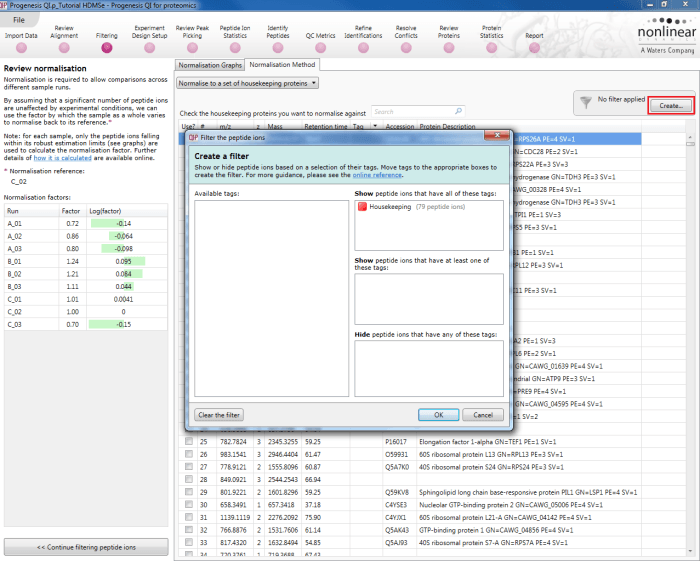Click the Progenesis icon in dialog title
Image resolution: width=700 pixels, height=561 pixels.
[193, 137]
